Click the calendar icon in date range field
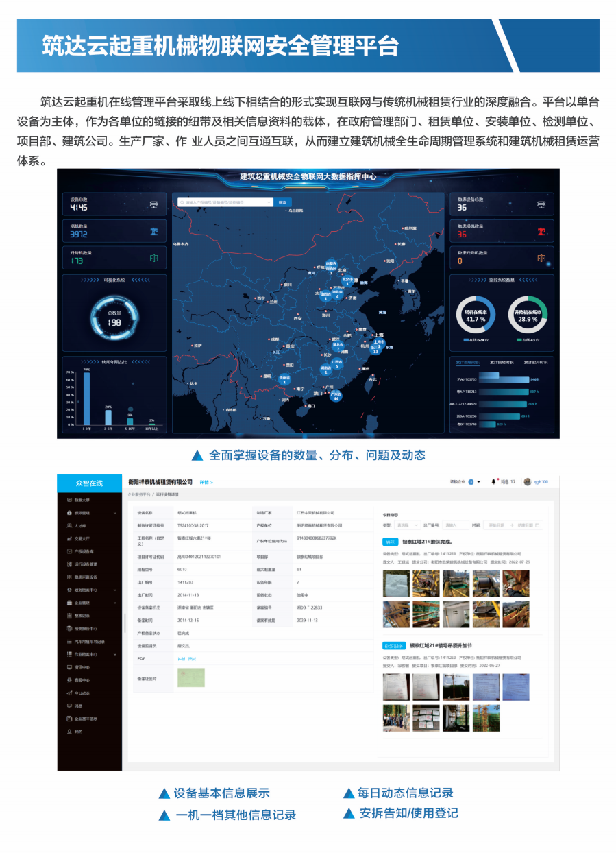616x853 pixels. pos(537,525)
